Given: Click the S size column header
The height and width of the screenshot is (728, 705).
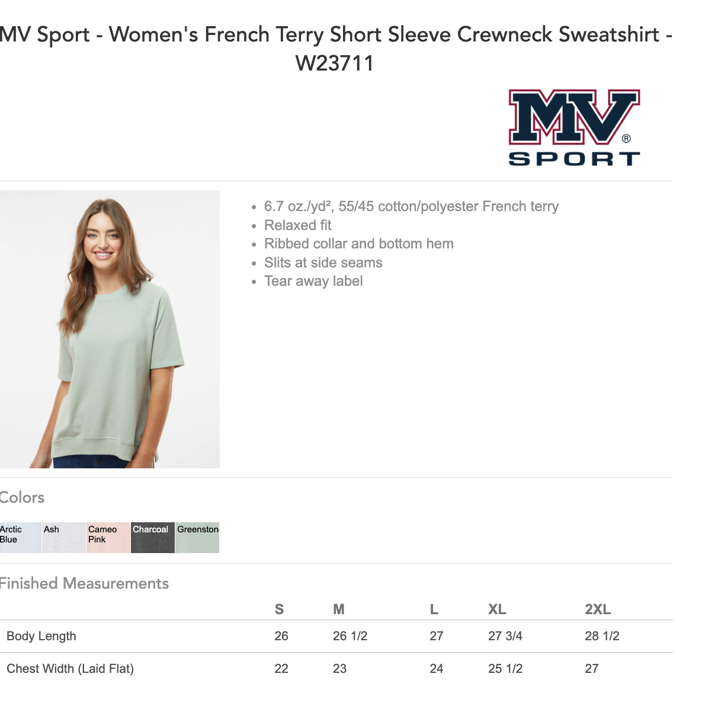Looking at the screenshot, I should 279,609.
